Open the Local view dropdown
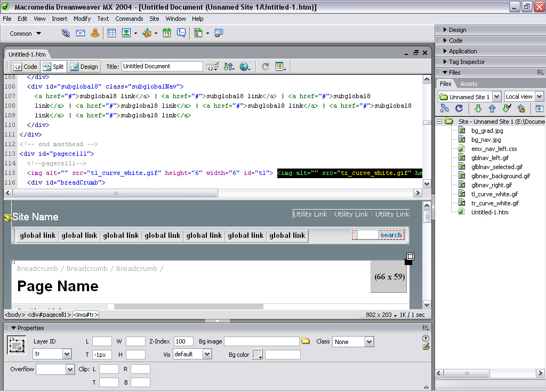This screenshot has height=392, width=546. (539, 97)
